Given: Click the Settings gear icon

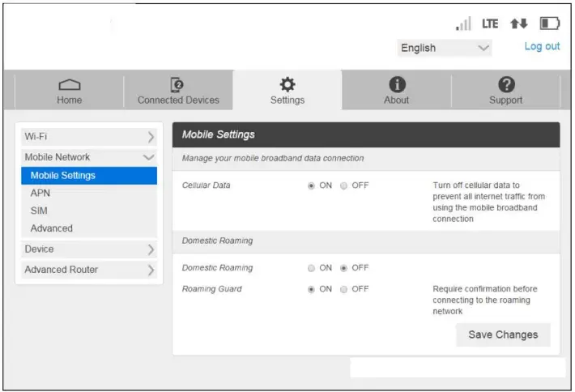Looking at the screenshot, I should point(287,86).
